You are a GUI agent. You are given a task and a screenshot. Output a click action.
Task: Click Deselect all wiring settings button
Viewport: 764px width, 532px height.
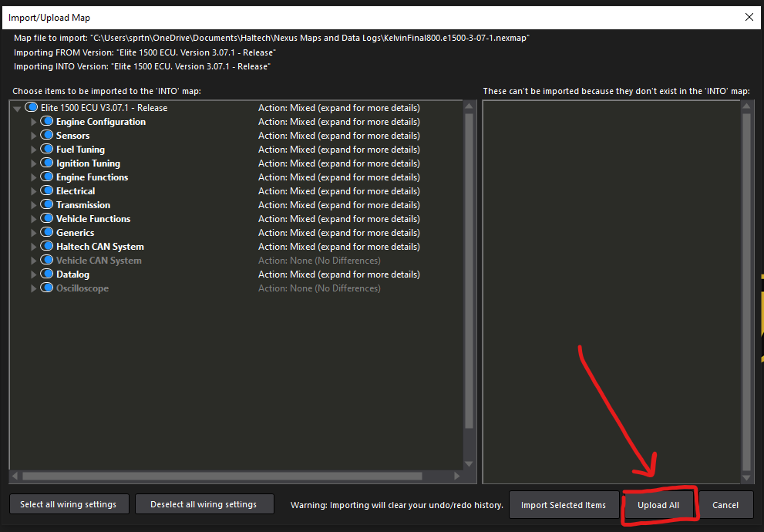tap(204, 504)
